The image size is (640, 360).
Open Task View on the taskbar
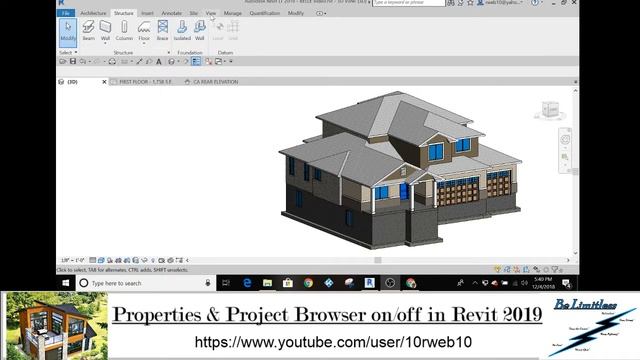pyautogui.click(x=226, y=283)
